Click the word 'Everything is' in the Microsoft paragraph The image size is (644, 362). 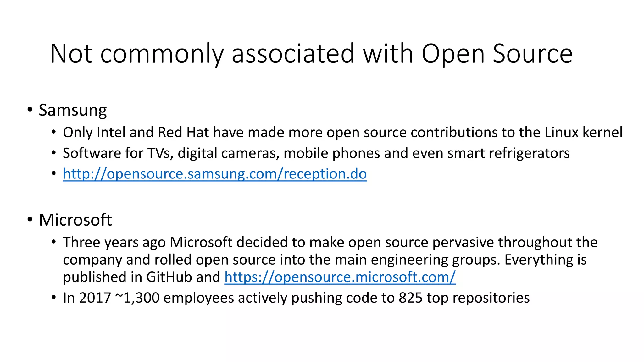[x=546, y=260]
